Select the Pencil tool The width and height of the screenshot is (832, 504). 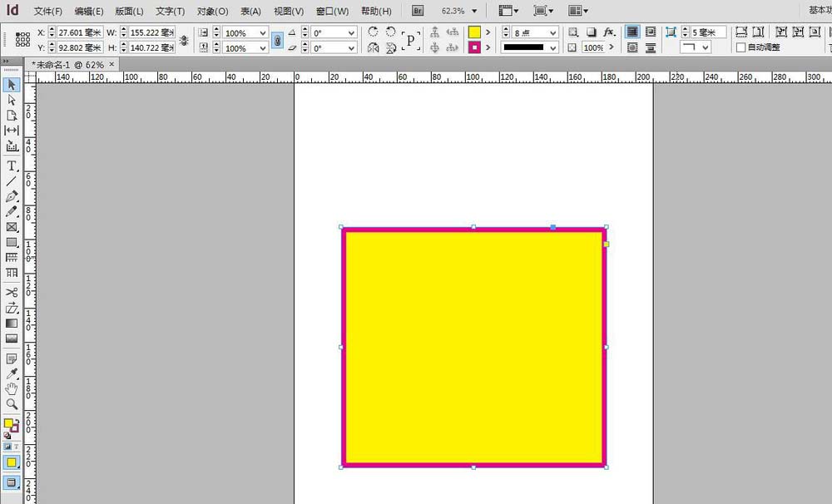[12, 212]
